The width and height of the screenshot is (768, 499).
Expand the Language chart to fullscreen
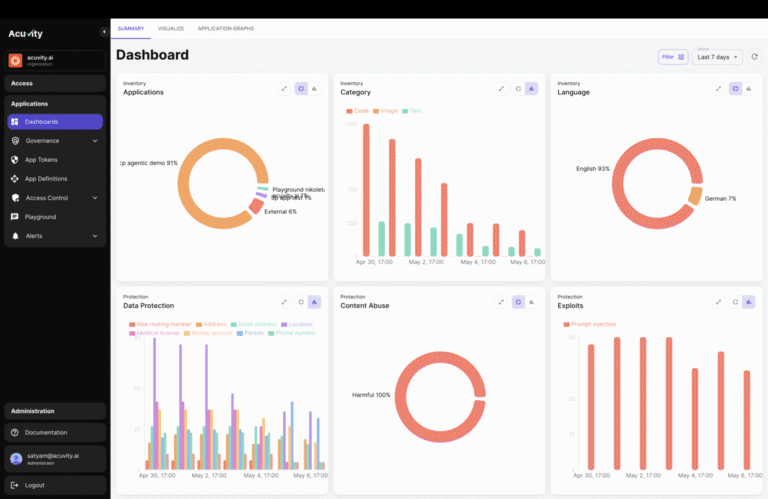(718, 88)
